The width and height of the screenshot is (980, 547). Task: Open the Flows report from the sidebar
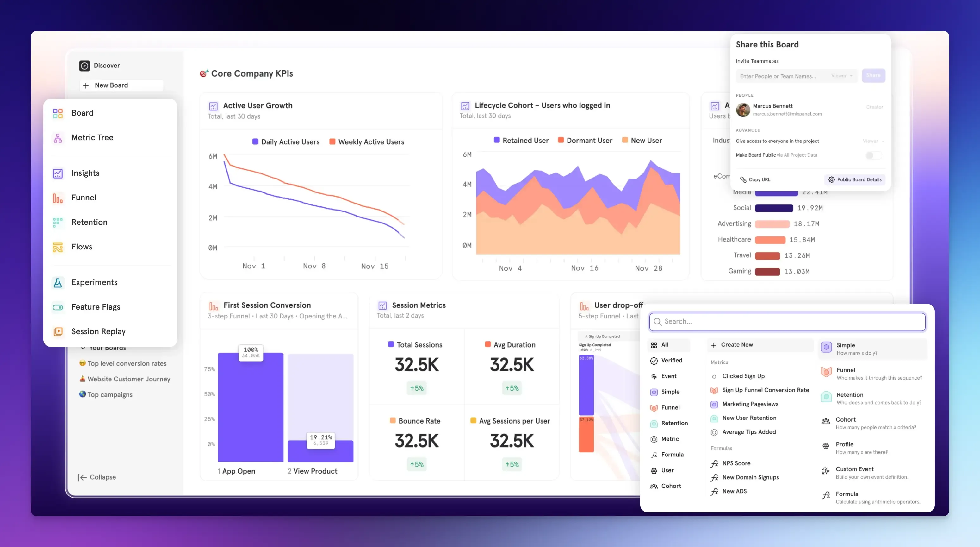pyautogui.click(x=82, y=247)
